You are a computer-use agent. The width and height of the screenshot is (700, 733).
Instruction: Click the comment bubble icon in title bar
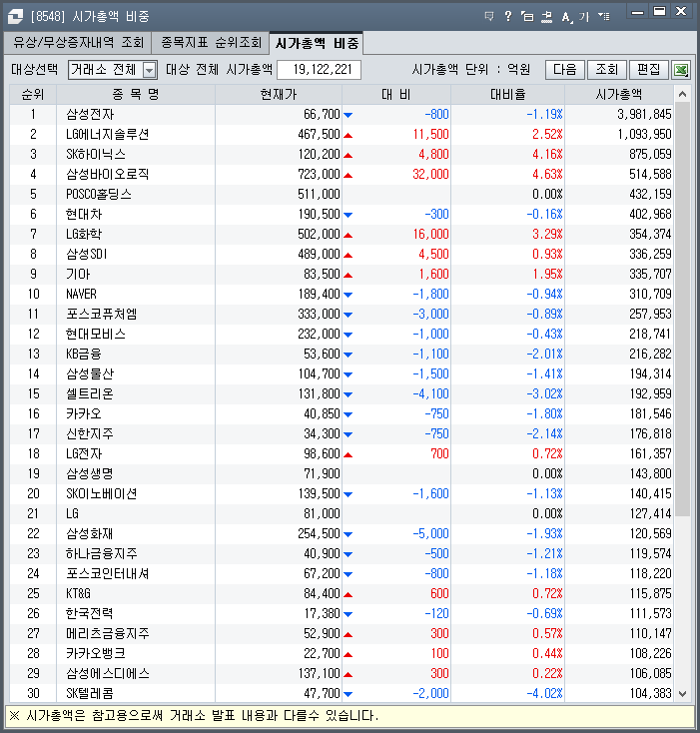488,17
